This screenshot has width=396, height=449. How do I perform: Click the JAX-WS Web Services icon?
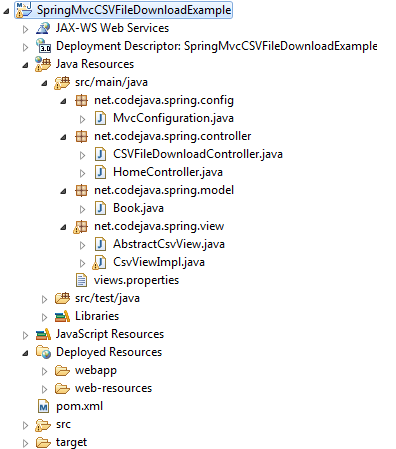(43, 28)
